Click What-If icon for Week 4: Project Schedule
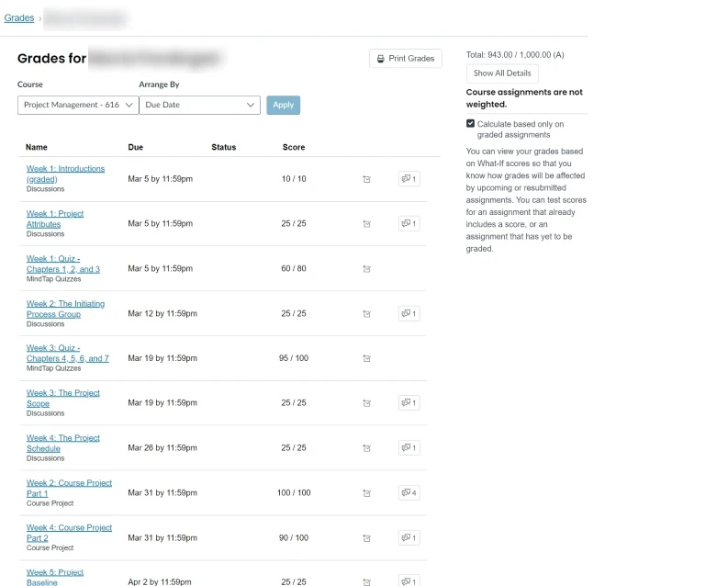This screenshot has width=728, height=586. coord(366,448)
